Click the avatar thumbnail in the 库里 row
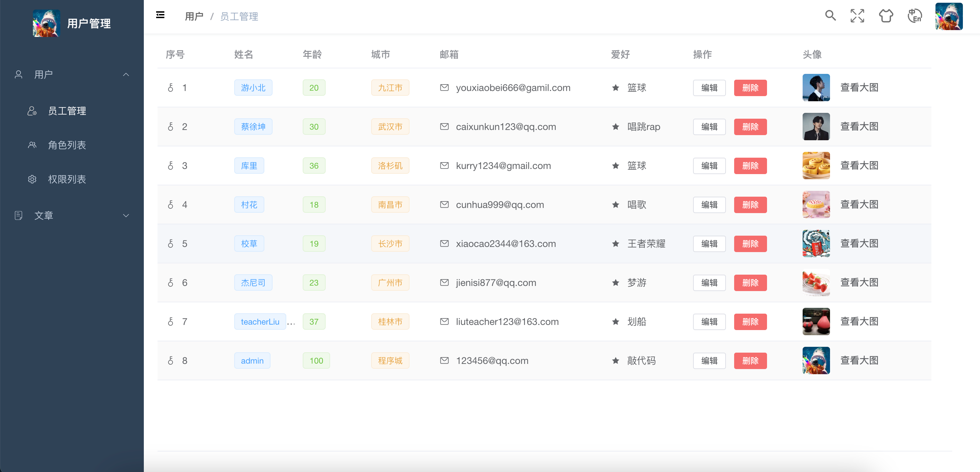The height and width of the screenshot is (472, 980). point(816,165)
